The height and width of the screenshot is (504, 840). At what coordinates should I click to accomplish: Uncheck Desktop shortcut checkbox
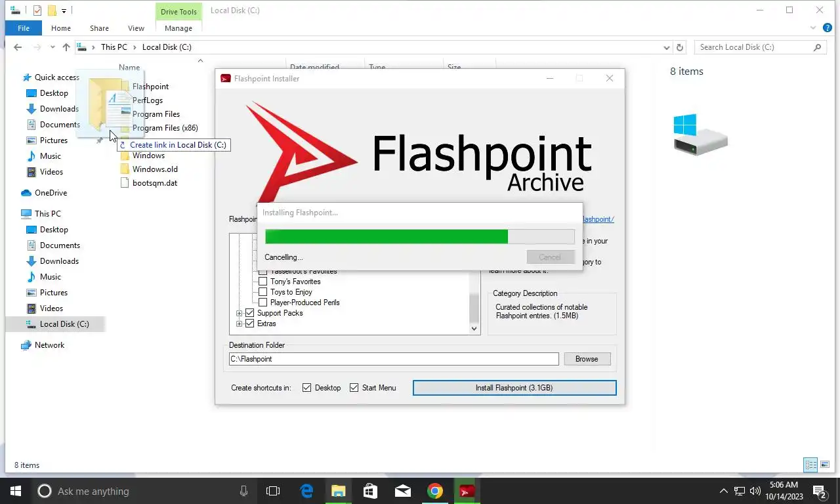tap(306, 388)
